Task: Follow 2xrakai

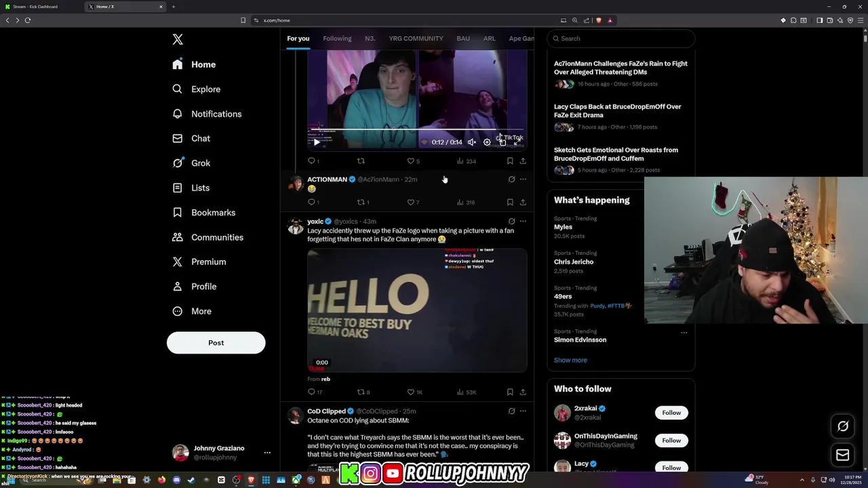Action: tap(671, 413)
